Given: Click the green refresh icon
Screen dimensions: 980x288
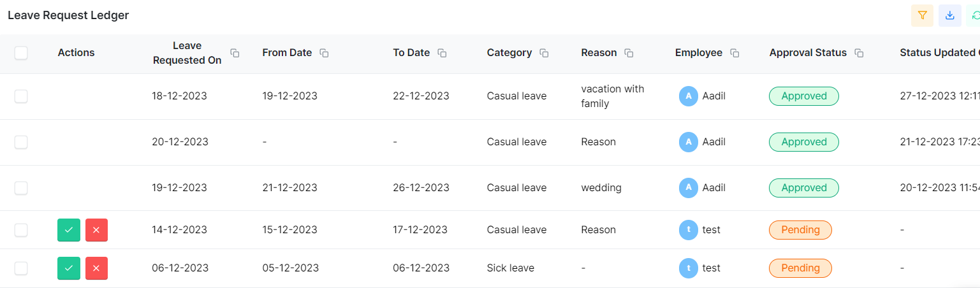Looking at the screenshot, I should [x=975, y=15].
